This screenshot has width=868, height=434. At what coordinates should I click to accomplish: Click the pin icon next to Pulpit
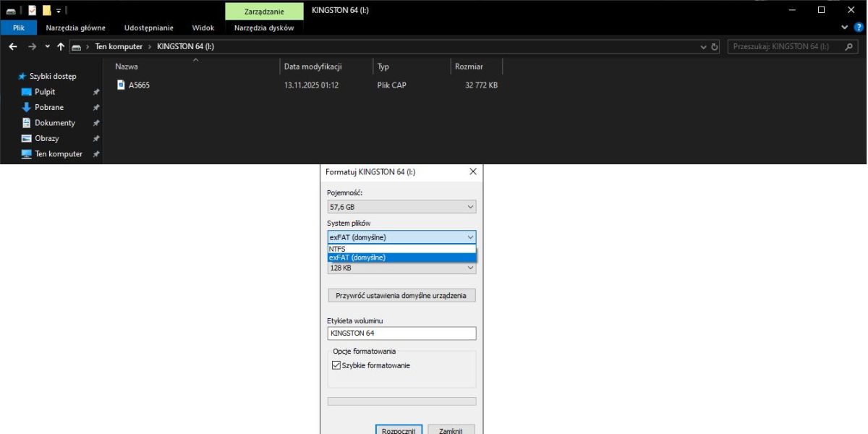[x=96, y=92]
